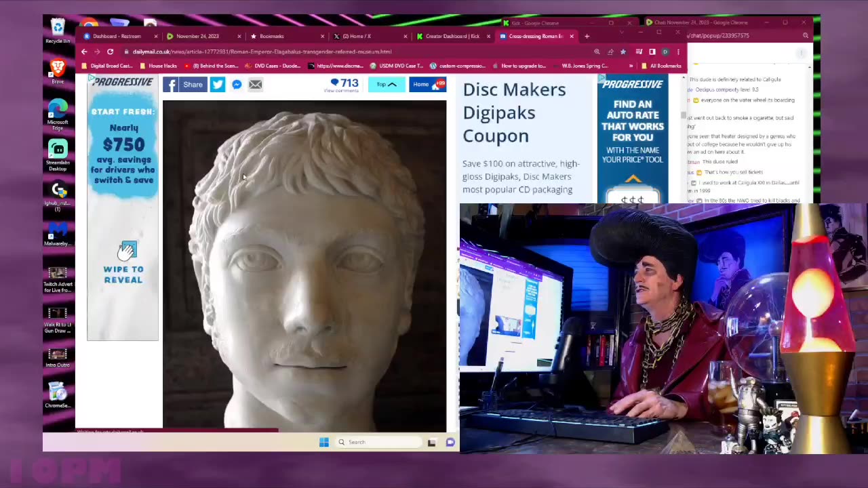Open discmakers https bookmark
The width and height of the screenshot is (868, 488).
(x=336, y=66)
